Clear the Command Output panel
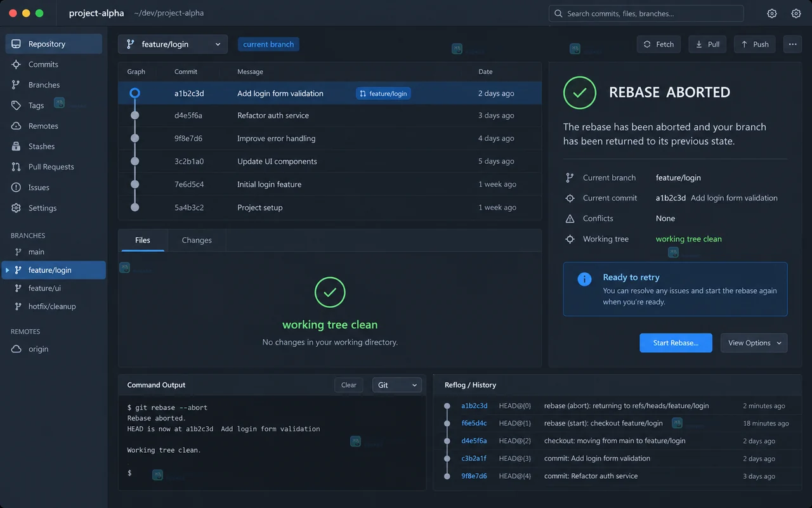 [349, 385]
